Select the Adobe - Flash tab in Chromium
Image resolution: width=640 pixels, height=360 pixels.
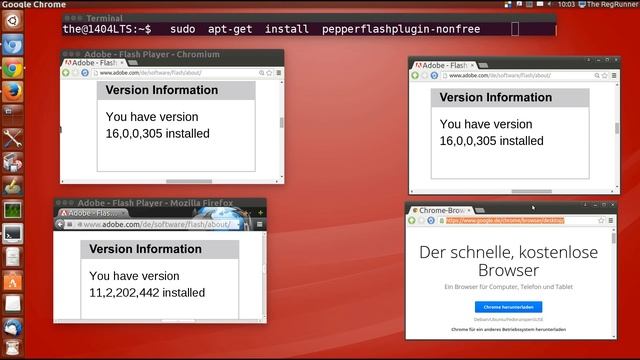tap(94, 62)
